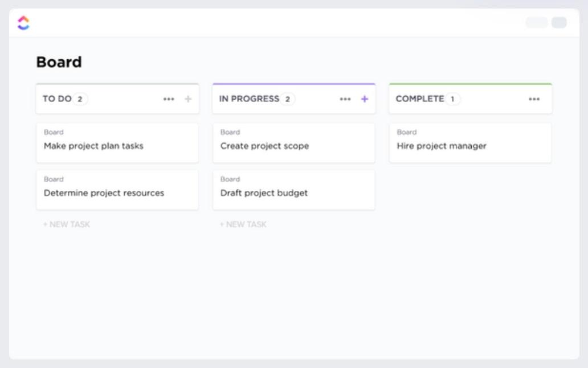Open the To Do column options ellipsis
The height and width of the screenshot is (368, 588).
pyautogui.click(x=169, y=99)
